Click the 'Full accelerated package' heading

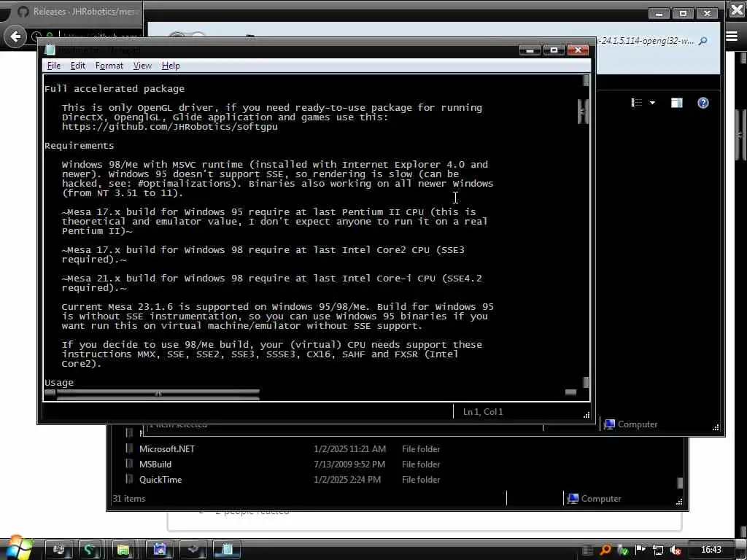(x=115, y=88)
